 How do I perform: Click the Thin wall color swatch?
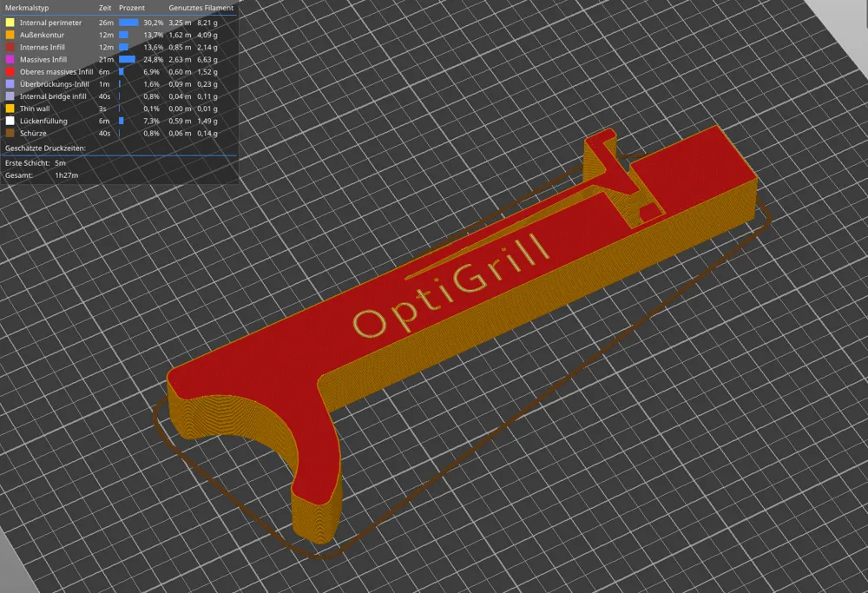[x=10, y=109]
